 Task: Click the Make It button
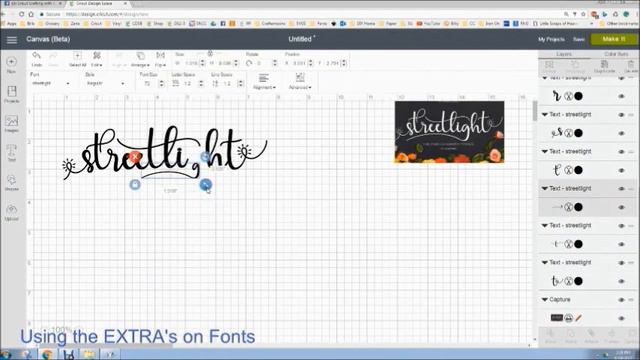pyautogui.click(x=613, y=39)
